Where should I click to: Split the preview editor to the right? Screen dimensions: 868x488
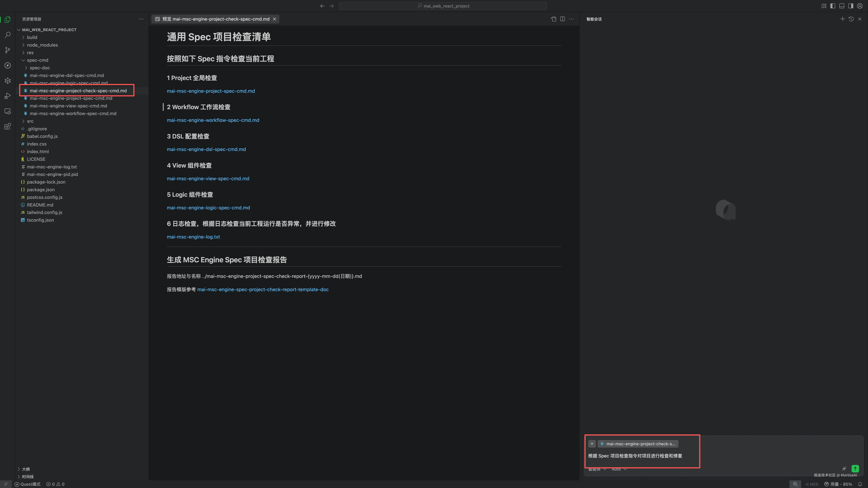562,19
